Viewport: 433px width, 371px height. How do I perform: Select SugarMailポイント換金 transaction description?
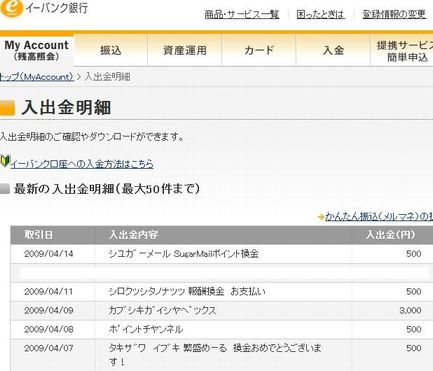coord(183,254)
